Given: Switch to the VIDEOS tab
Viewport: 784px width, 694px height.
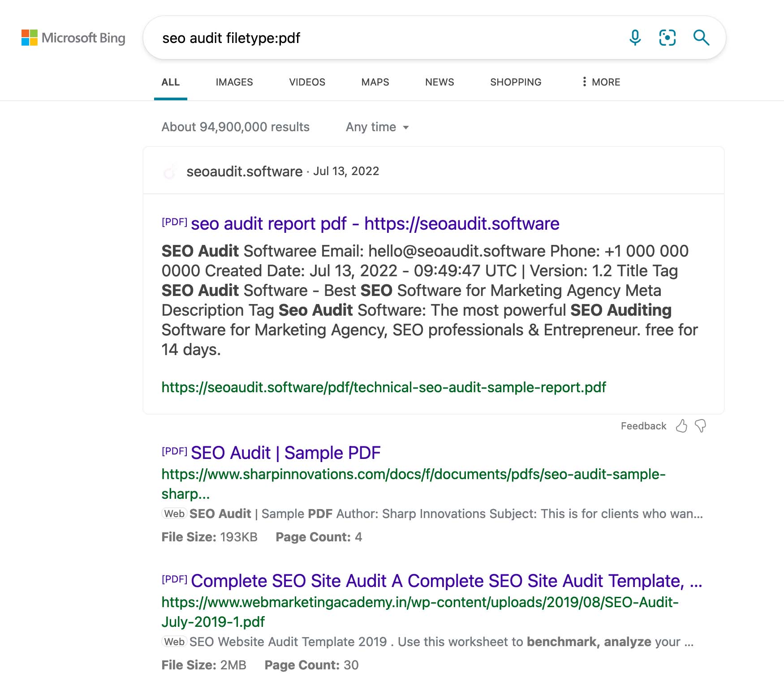Looking at the screenshot, I should 307,82.
